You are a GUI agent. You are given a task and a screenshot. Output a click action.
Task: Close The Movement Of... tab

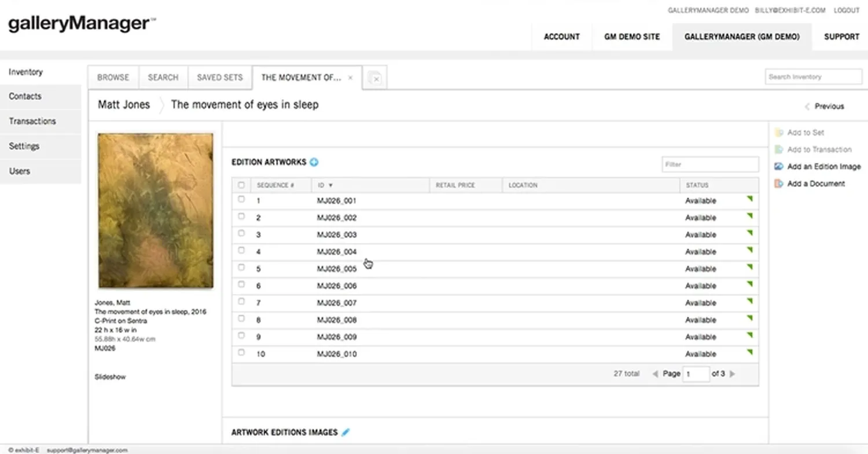point(350,78)
